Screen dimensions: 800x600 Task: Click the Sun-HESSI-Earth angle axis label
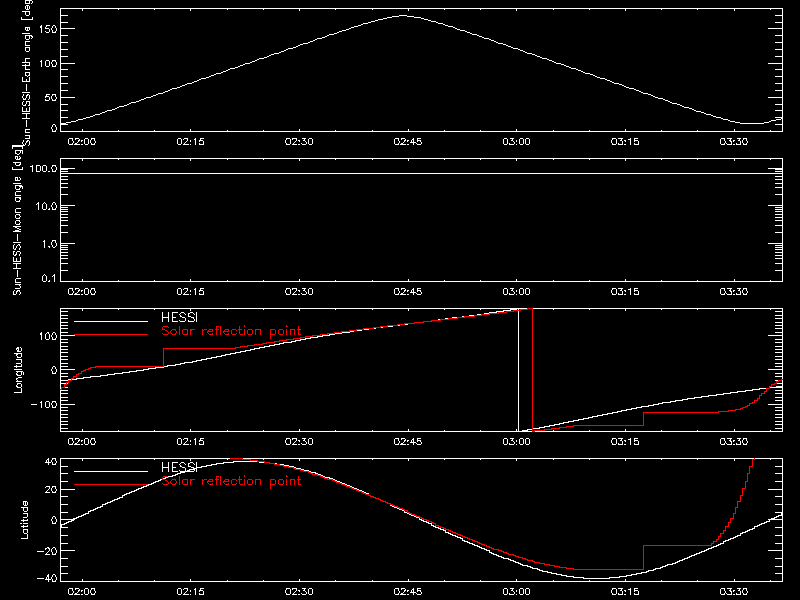pyautogui.click(x=27, y=73)
